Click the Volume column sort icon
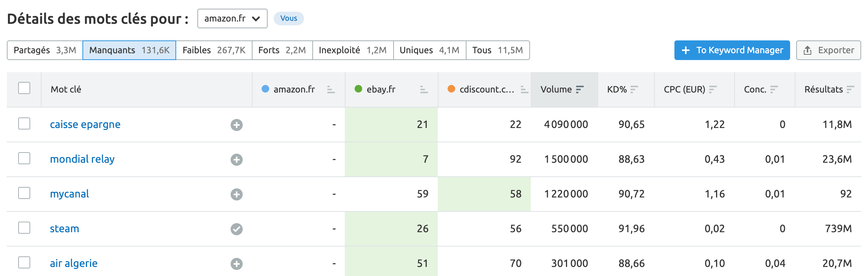 click(x=580, y=89)
